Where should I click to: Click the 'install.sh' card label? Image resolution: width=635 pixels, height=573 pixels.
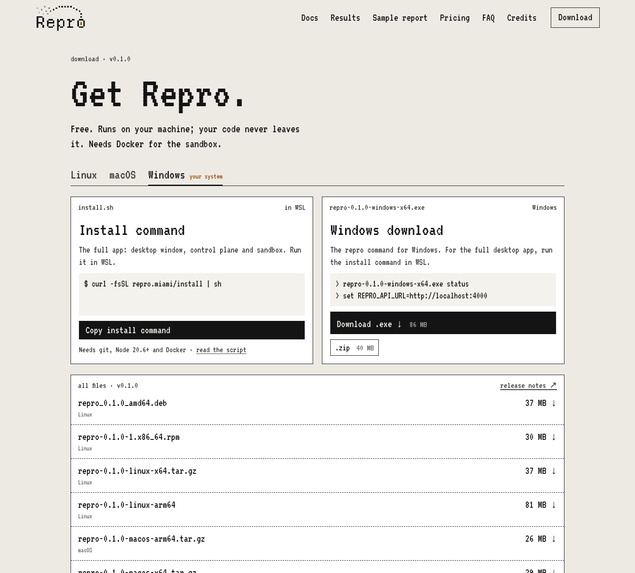coord(96,208)
